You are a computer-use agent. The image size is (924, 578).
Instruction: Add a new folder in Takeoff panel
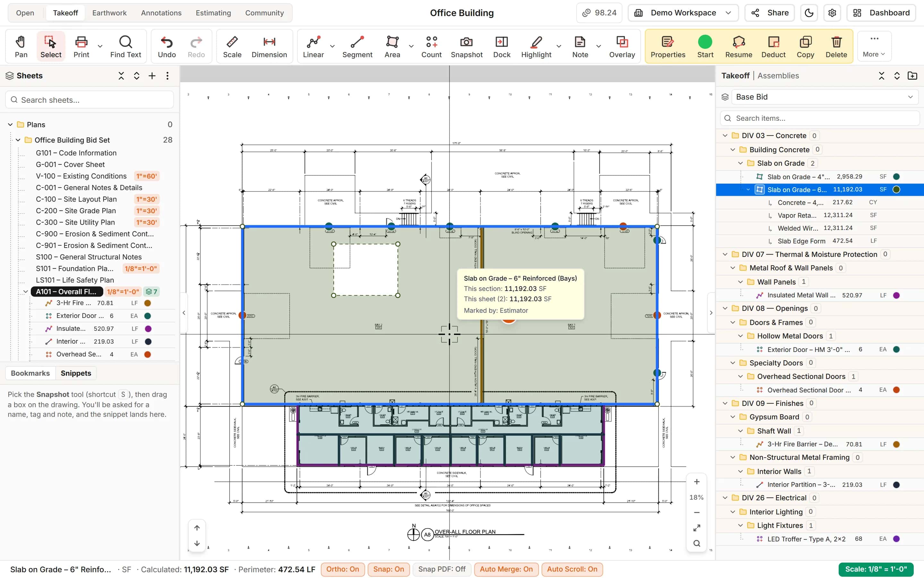pyautogui.click(x=912, y=76)
